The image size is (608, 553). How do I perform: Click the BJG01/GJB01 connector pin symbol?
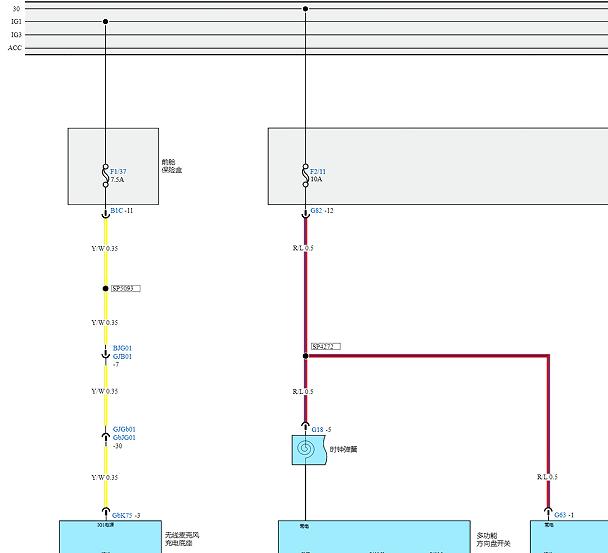pyautogui.click(x=105, y=355)
